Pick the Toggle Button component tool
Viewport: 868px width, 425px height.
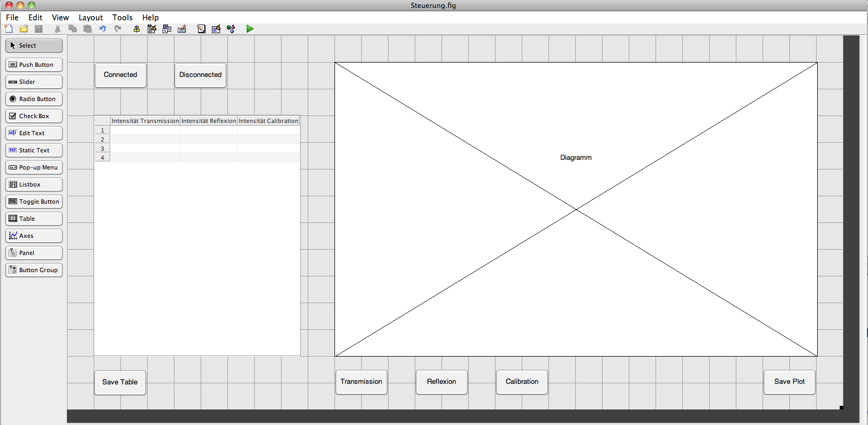coord(34,202)
